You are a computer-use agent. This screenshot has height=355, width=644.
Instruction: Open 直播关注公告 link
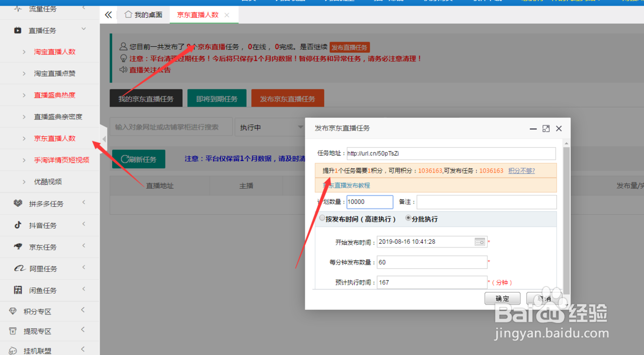[150, 70]
